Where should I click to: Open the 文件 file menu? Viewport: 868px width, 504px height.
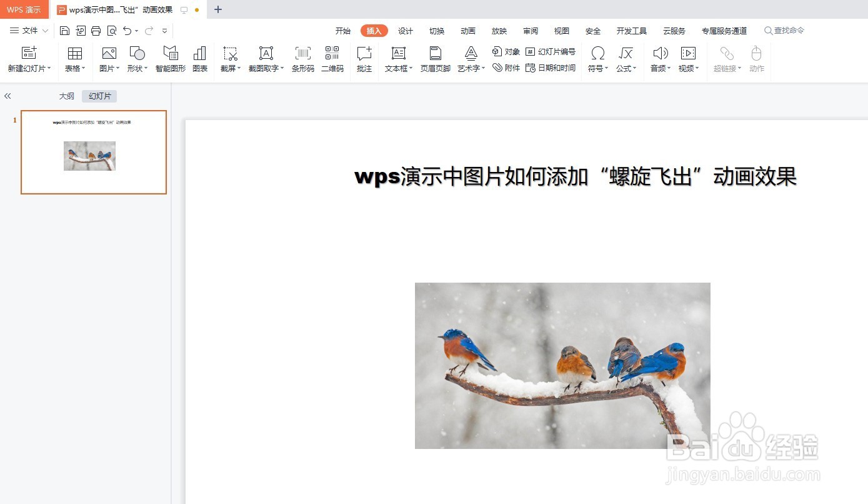[x=29, y=31]
